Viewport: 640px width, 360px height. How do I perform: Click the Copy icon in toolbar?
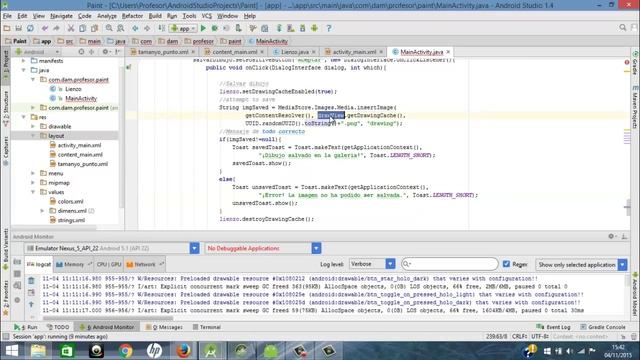[82, 28]
